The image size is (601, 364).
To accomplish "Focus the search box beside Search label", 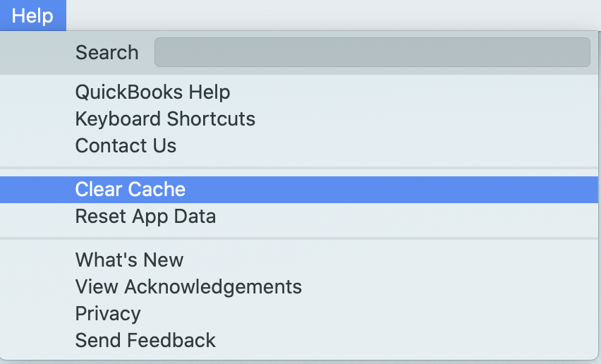I will pyautogui.click(x=372, y=52).
